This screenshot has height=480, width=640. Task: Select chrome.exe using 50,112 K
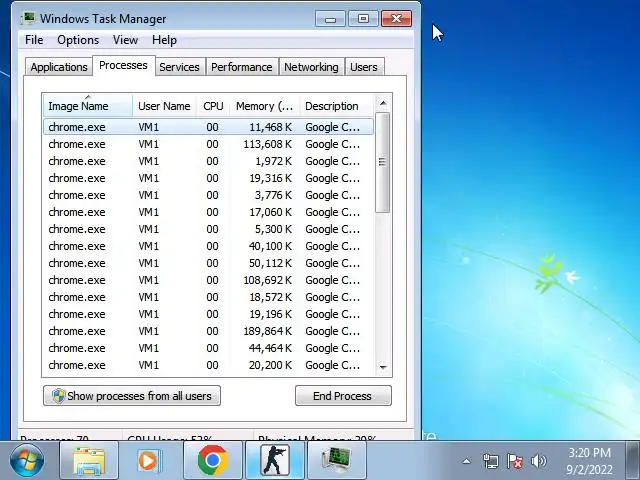[208, 263]
